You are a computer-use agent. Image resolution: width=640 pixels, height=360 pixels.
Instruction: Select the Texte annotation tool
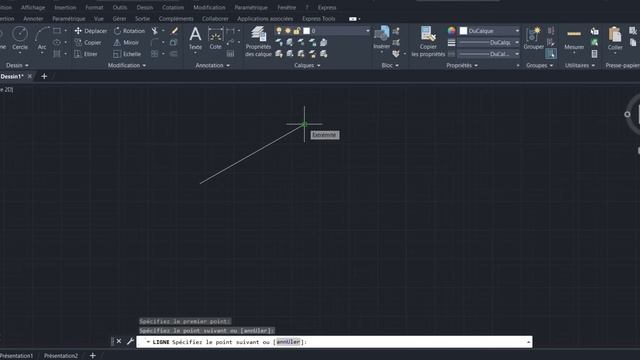point(195,38)
